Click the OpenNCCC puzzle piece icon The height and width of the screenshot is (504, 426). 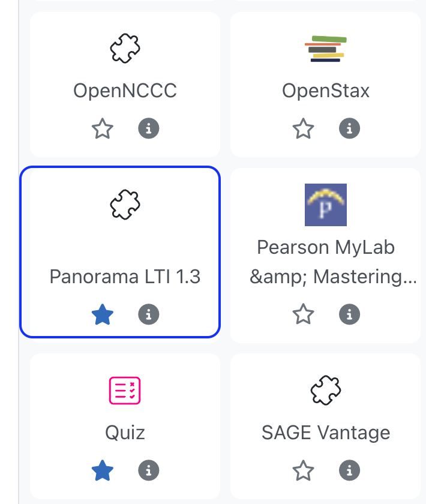click(x=125, y=48)
